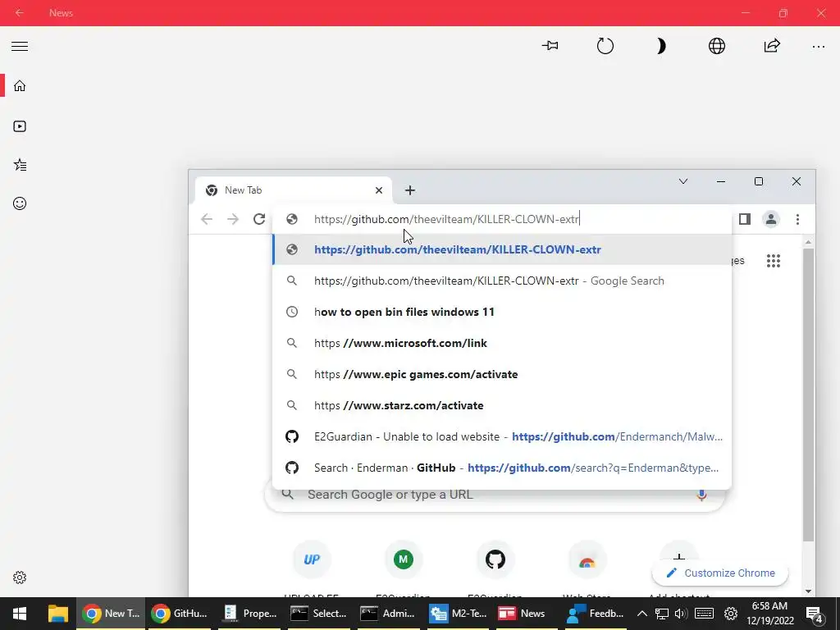Viewport: 840px width, 630px height.
Task: Switch to the GitHu... Chrome taskbar window
Action: (x=180, y=614)
